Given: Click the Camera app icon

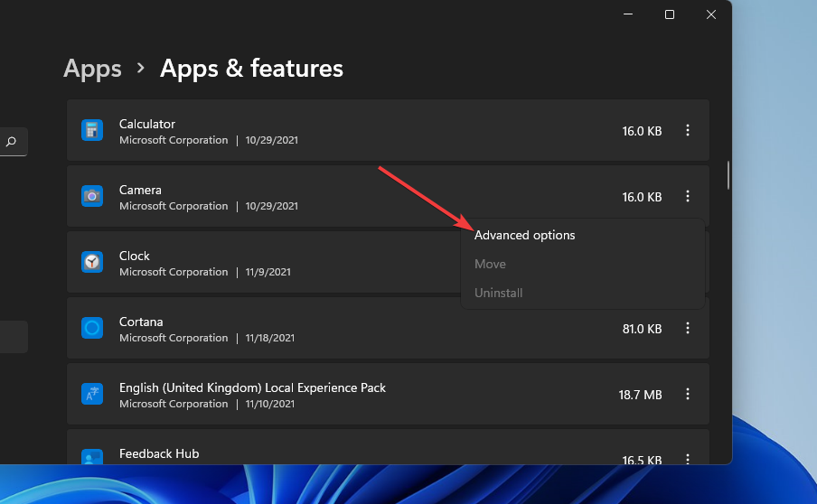Looking at the screenshot, I should pyautogui.click(x=91, y=196).
